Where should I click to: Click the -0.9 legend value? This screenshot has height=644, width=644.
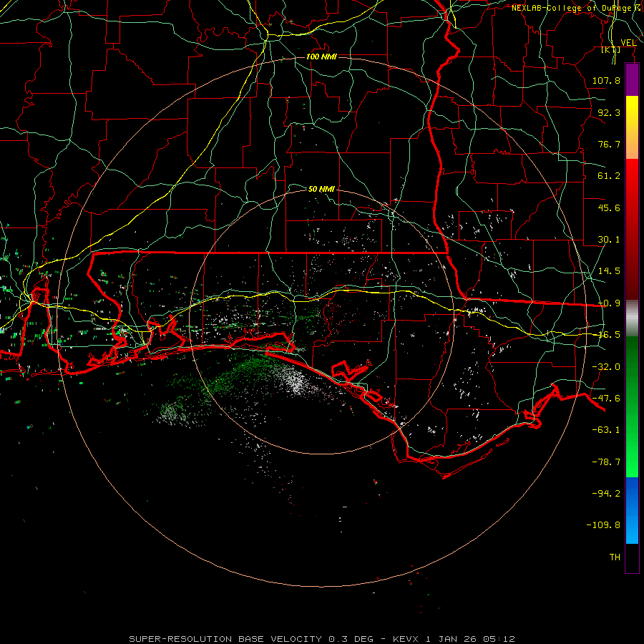(610, 303)
